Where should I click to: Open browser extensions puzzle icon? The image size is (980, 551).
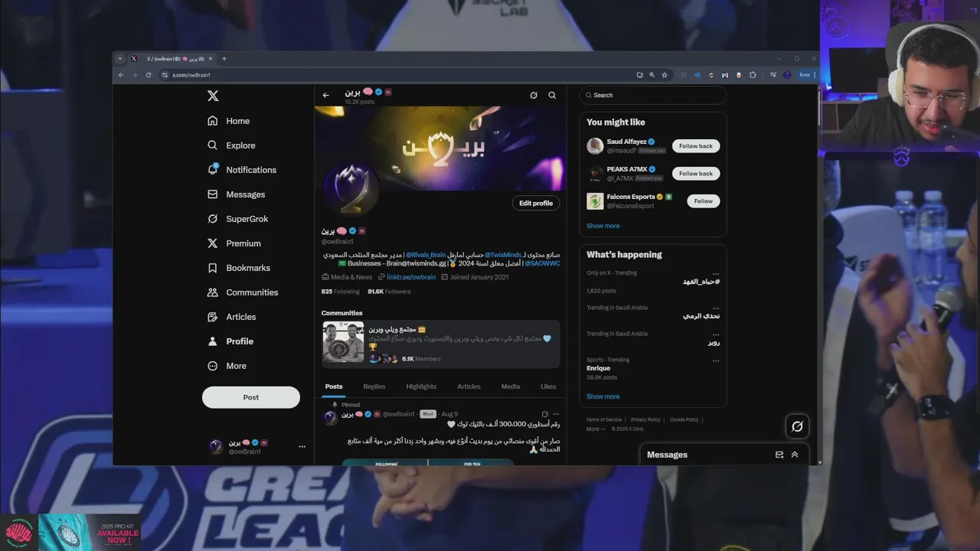pos(753,75)
